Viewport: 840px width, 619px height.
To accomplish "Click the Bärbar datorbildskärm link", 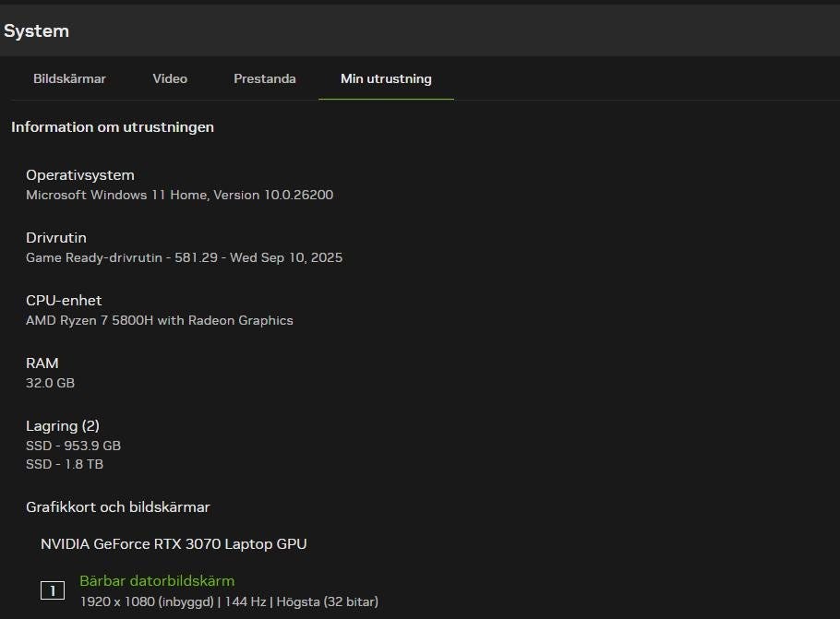I will 157,581.
